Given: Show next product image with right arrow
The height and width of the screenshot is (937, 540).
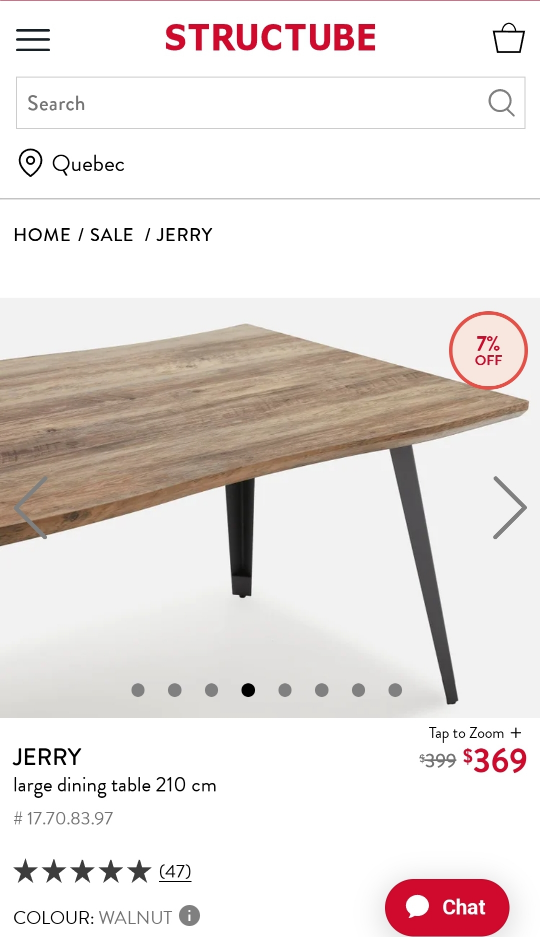Looking at the screenshot, I should 510,507.
